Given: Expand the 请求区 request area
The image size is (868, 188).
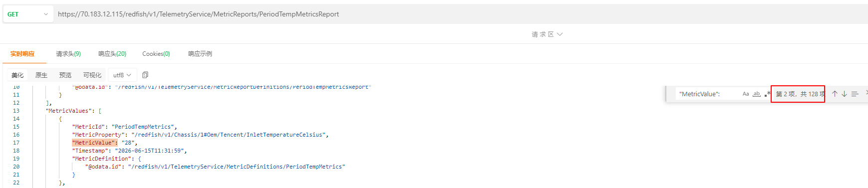Looking at the screenshot, I should (x=547, y=34).
